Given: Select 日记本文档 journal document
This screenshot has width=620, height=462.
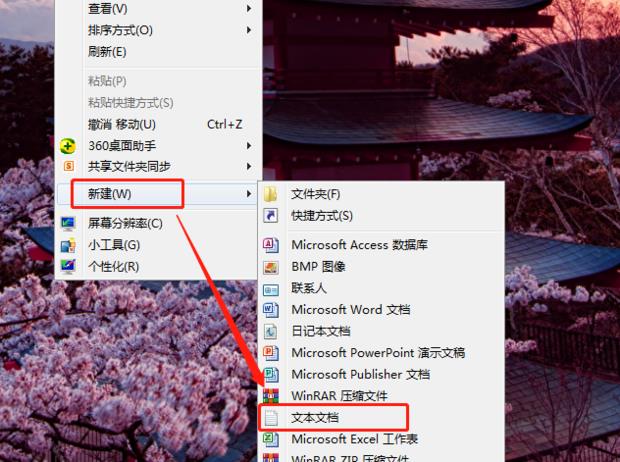Looking at the screenshot, I should coord(320,331).
